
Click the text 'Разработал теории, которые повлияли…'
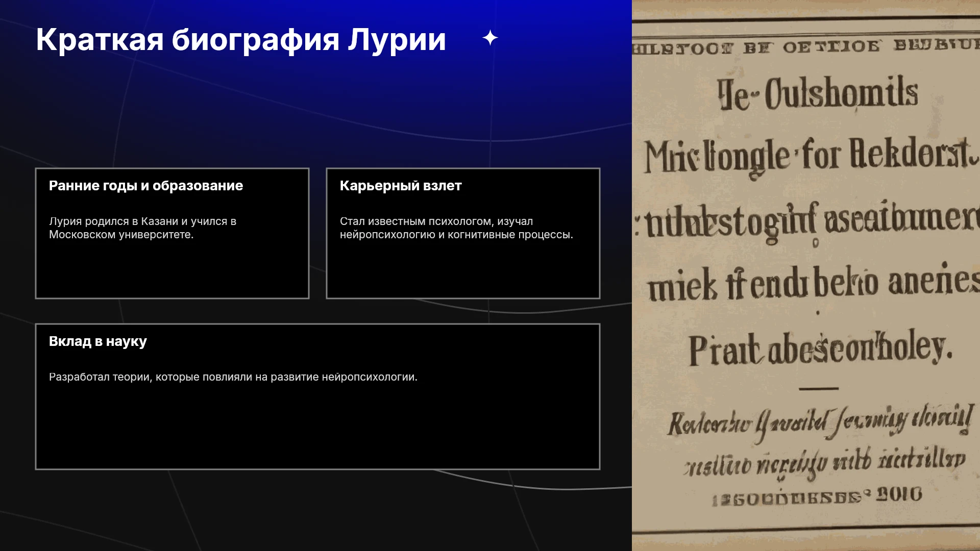(233, 377)
